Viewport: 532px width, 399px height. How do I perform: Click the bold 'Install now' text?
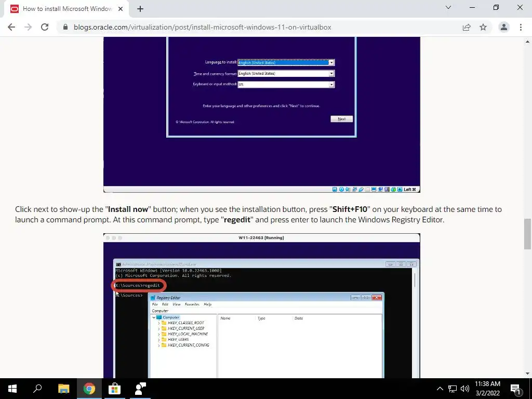coord(128,209)
